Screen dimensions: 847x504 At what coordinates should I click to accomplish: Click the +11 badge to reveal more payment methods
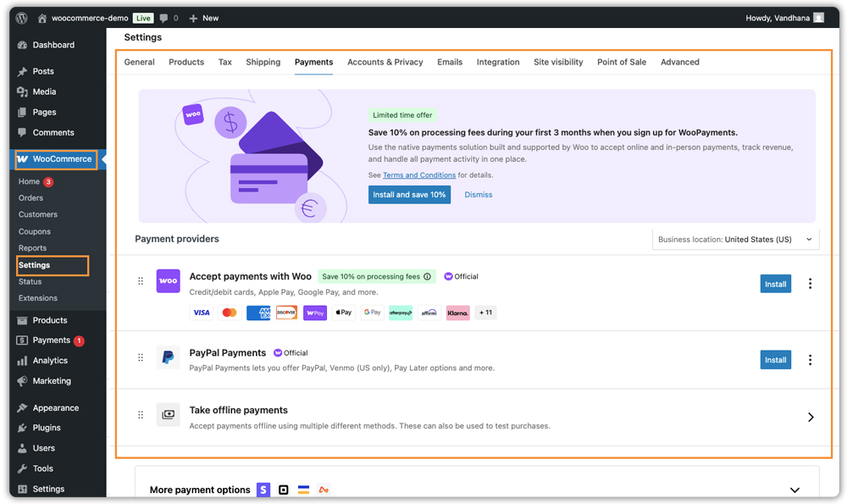pyautogui.click(x=484, y=313)
